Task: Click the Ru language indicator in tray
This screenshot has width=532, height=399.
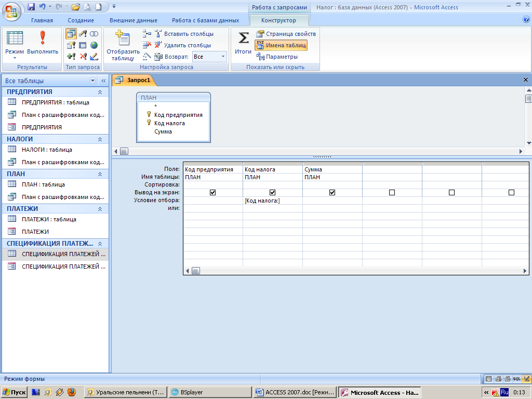Action: tap(504, 392)
